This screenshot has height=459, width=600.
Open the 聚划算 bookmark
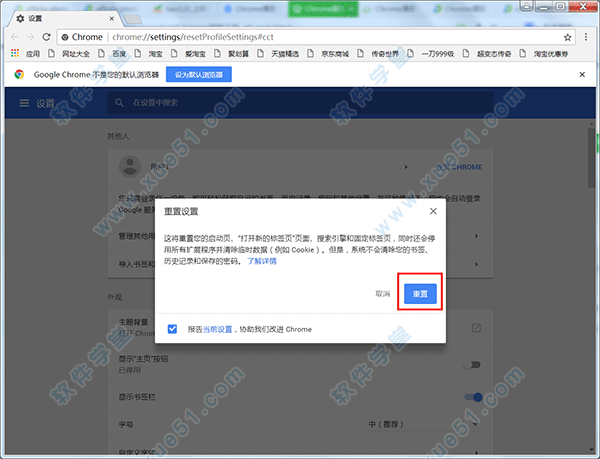pyautogui.click(x=232, y=54)
